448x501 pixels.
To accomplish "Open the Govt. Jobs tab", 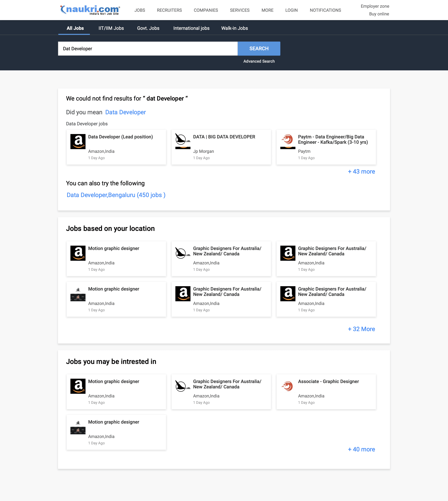I will coord(148,28).
